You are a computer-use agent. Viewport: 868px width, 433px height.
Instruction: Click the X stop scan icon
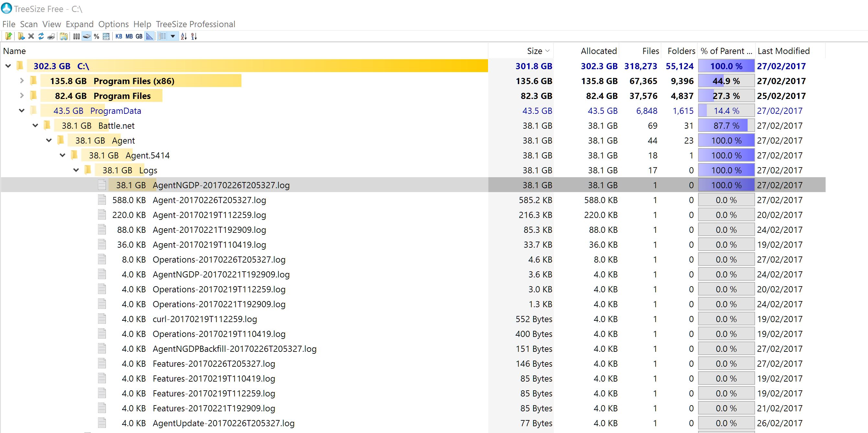click(31, 36)
